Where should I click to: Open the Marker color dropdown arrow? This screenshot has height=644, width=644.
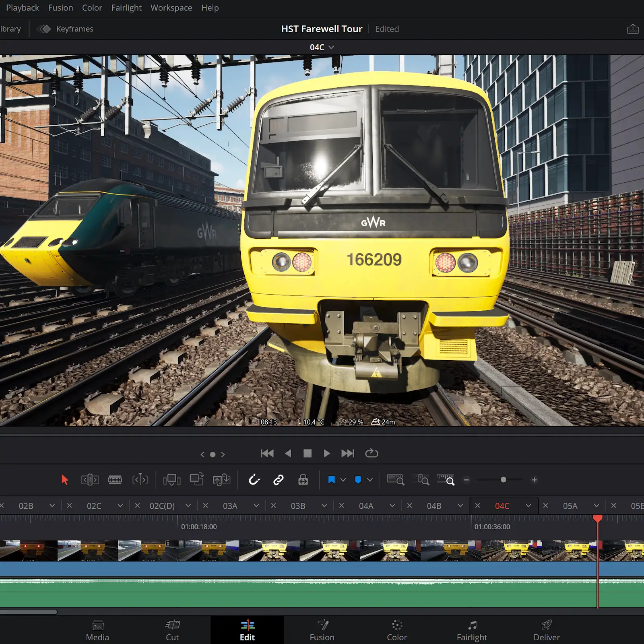pyautogui.click(x=370, y=480)
